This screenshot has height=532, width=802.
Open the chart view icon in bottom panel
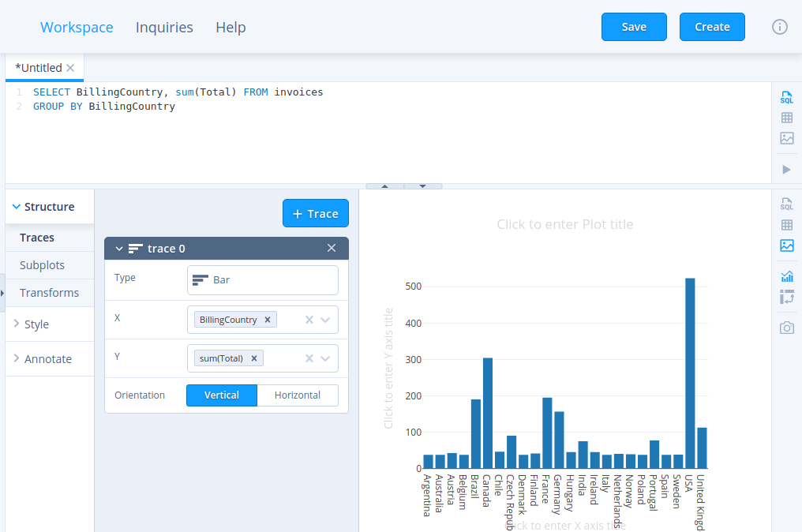coord(786,245)
